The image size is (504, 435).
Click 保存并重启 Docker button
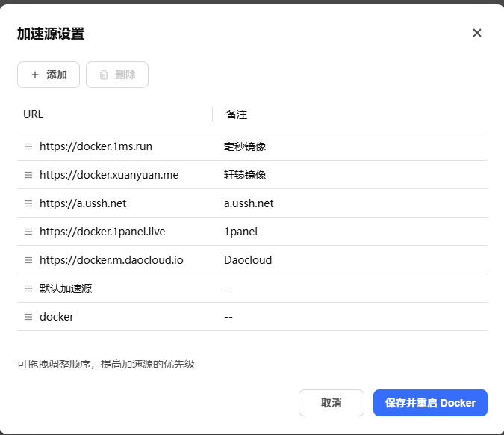click(x=430, y=403)
